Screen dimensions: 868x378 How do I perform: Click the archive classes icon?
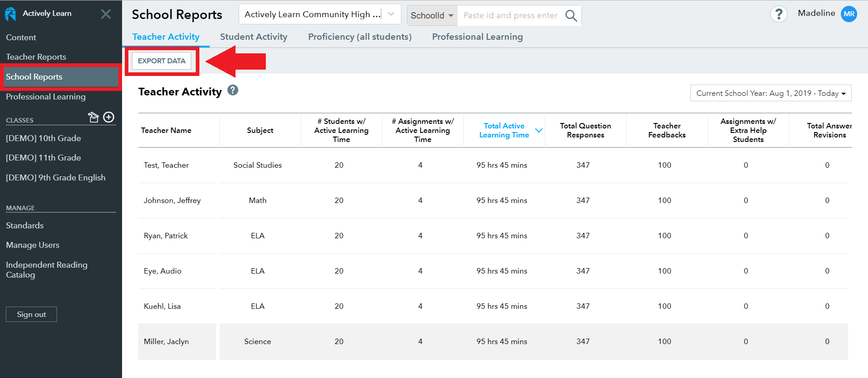[93, 117]
